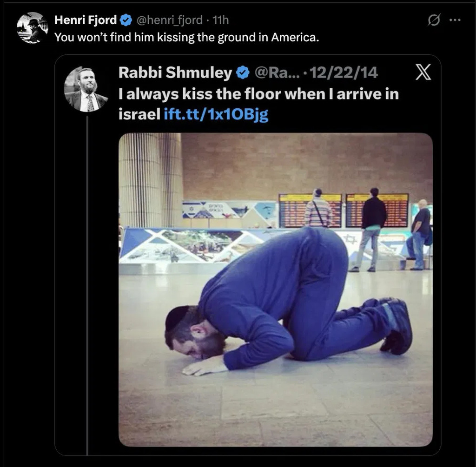Click the X logo on quoted post
Image resolution: width=476 pixels, height=467 pixels.
(423, 73)
